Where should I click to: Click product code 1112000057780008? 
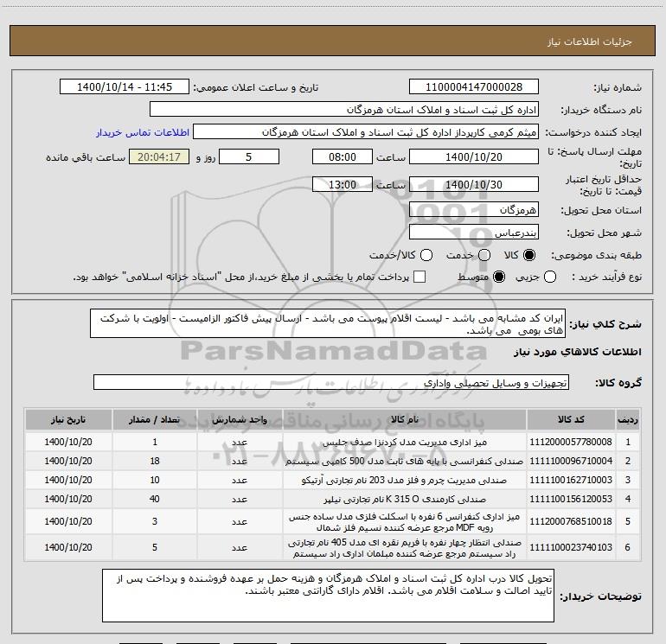571,442
